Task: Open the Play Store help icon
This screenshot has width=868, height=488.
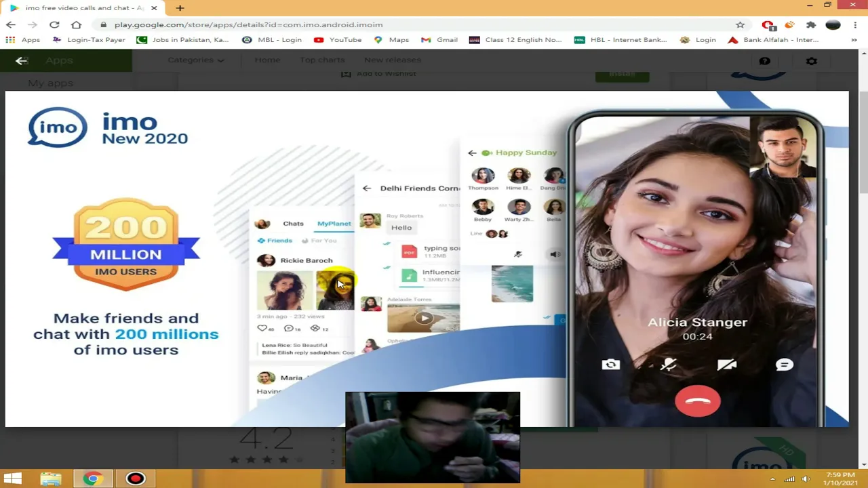Action: coord(764,61)
